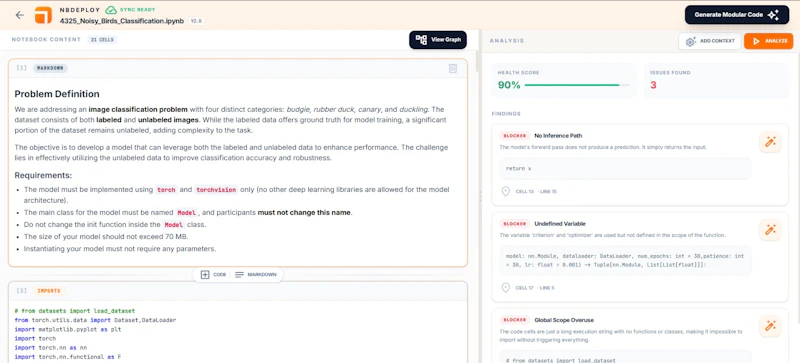Click the inline 'torchvision' code tag
The image size is (800, 363).
pos(216,189)
